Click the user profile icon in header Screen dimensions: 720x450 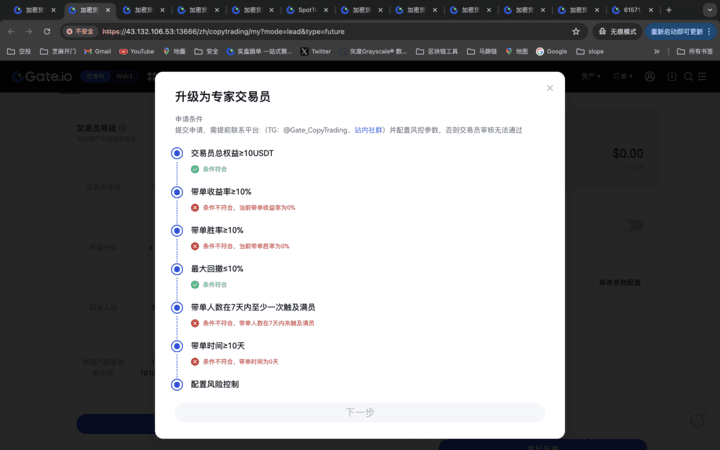point(650,76)
